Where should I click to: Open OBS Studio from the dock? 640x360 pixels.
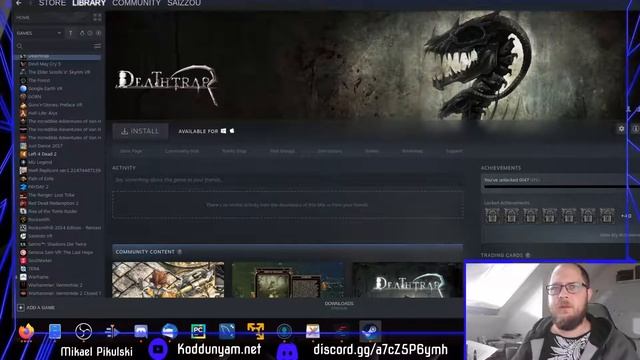click(x=84, y=331)
